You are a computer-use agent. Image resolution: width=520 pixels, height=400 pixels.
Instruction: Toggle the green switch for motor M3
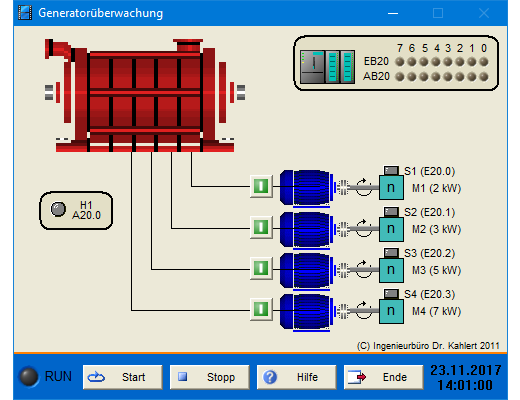click(x=261, y=268)
